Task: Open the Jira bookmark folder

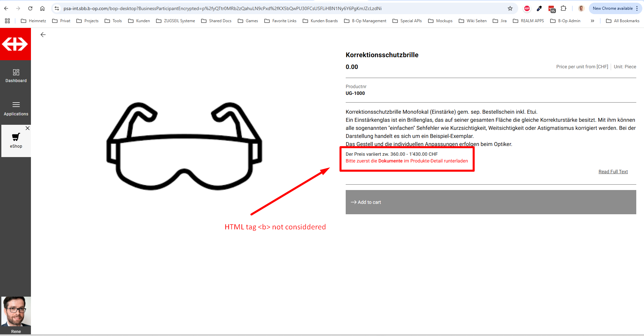Action: coord(500,21)
